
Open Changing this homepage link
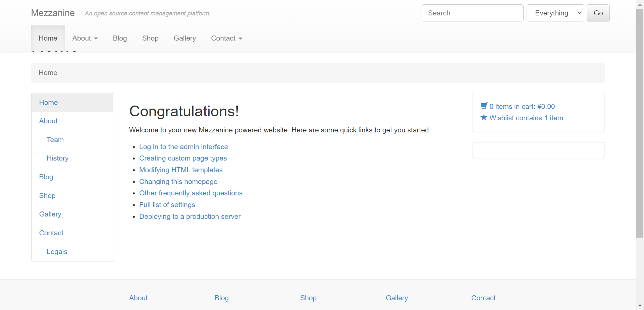tap(178, 182)
